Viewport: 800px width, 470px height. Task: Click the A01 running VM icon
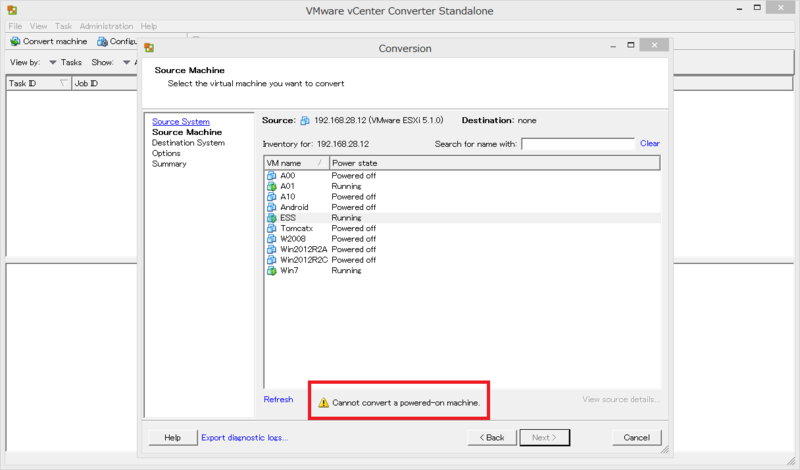pos(271,186)
